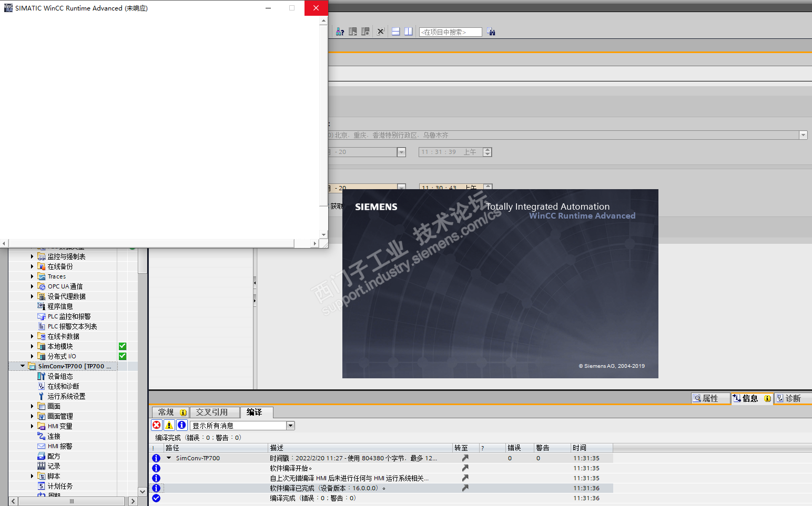This screenshot has height=506, width=812.
Task: Select the 配方 recipes icon
Action: coord(41,456)
